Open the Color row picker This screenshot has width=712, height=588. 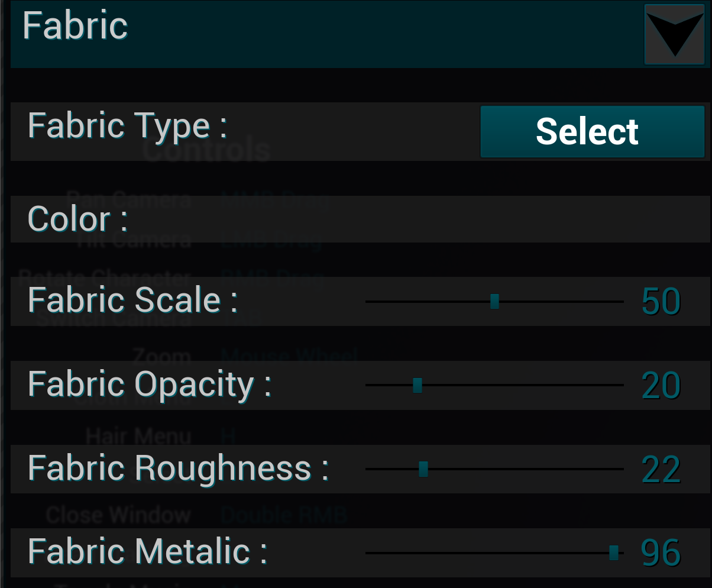pos(414,219)
